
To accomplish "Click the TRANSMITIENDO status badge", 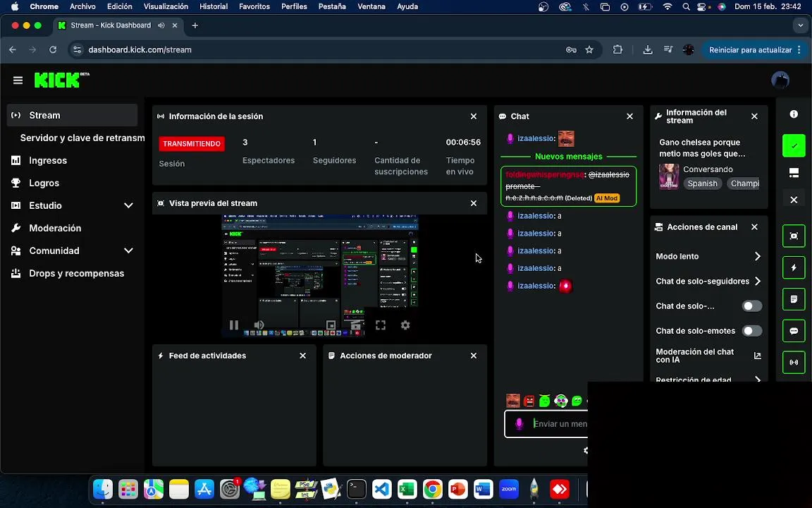I will 192,144.
